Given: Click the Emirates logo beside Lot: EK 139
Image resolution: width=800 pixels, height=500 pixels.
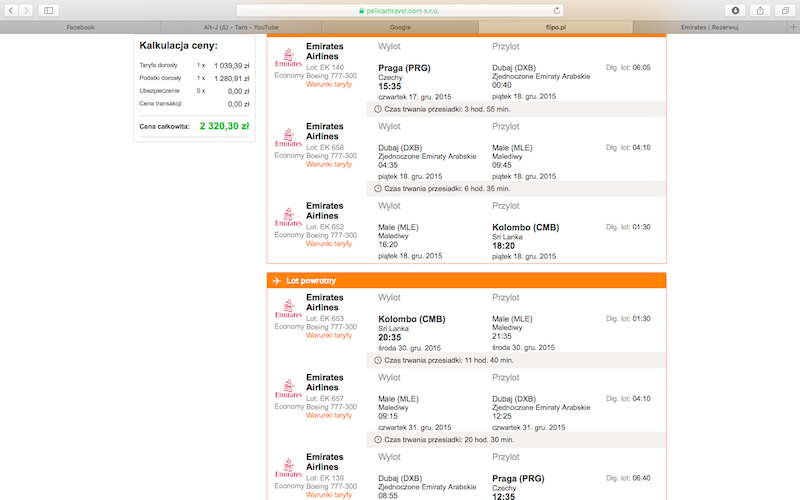Looking at the screenshot, I should (288, 468).
